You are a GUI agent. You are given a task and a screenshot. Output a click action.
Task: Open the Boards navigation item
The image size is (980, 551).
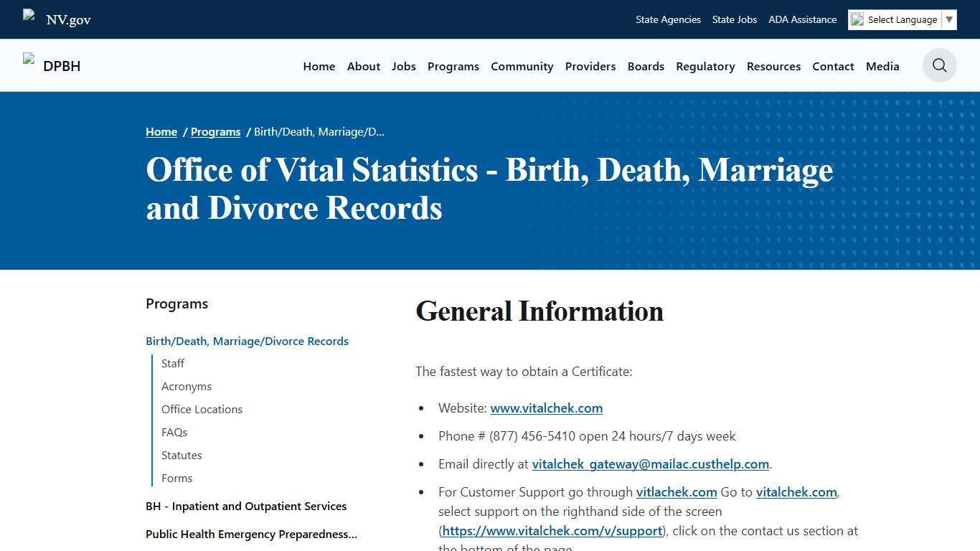[645, 66]
